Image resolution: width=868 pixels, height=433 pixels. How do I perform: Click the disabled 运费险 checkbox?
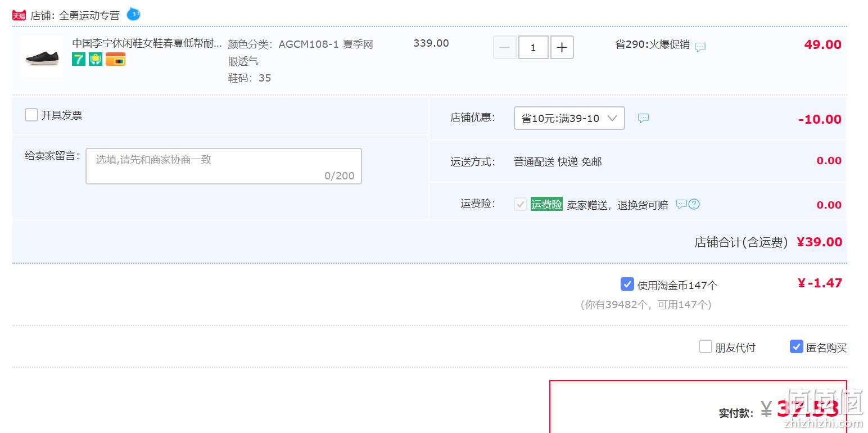pyautogui.click(x=521, y=204)
